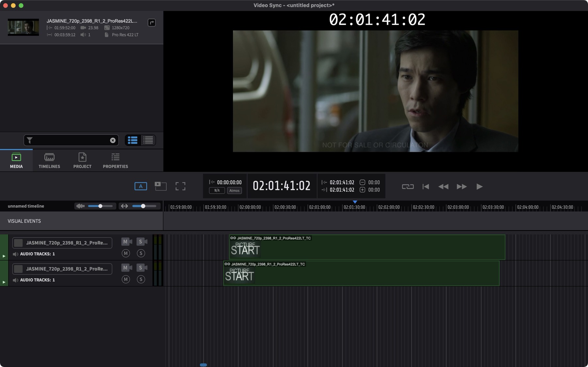Click the large viewer timecode overlay
Viewport: 588px width, 367px height.
click(x=377, y=20)
